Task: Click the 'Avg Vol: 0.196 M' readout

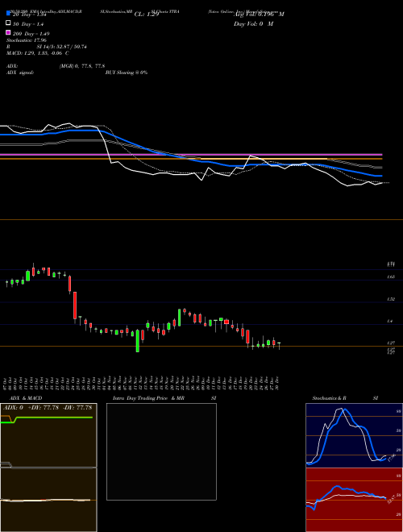Action: pyautogui.click(x=259, y=15)
